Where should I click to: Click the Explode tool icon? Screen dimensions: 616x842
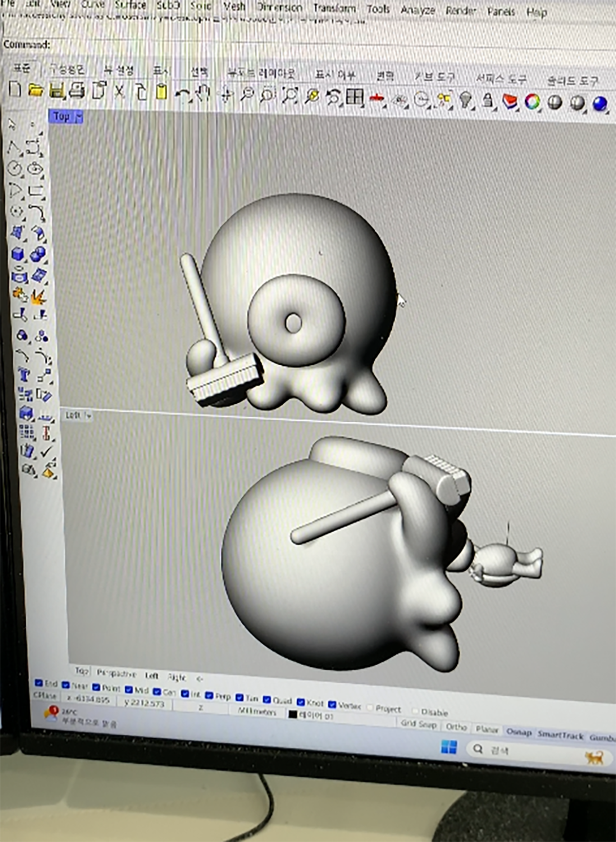pos(38,296)
